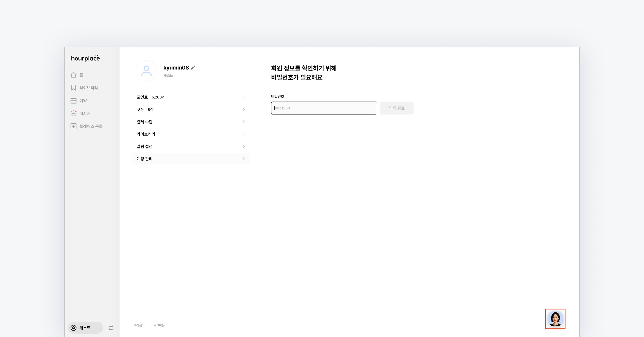Expand the 쿠폰 6장 row chevron
644x337 pixels.
[x=244, y=109]
